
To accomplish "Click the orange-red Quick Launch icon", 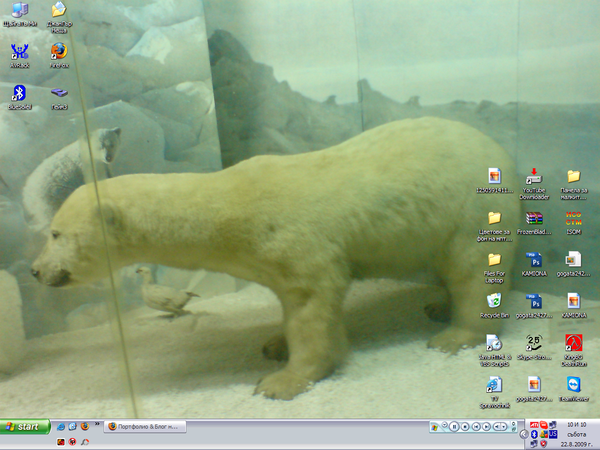I will [x=60, y=442].
